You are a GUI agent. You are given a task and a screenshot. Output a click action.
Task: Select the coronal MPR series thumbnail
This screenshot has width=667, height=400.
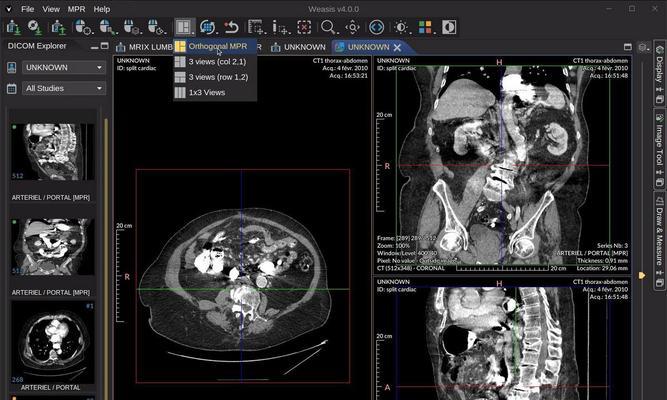tap(52, 247)
